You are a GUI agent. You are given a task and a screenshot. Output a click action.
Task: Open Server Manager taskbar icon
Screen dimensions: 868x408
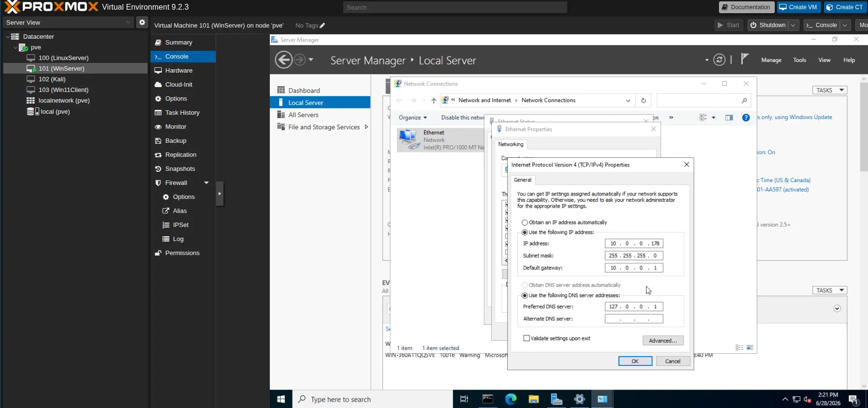point(557,399)
